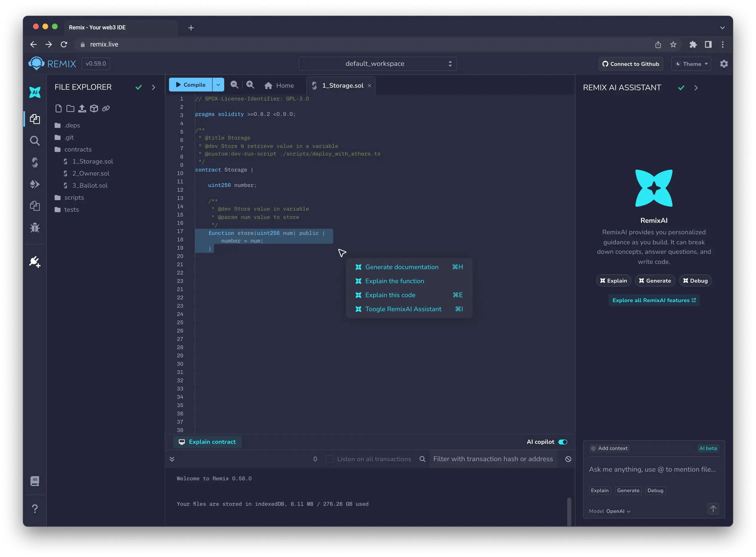Click the REMIX logo

[x=53, y=63]
